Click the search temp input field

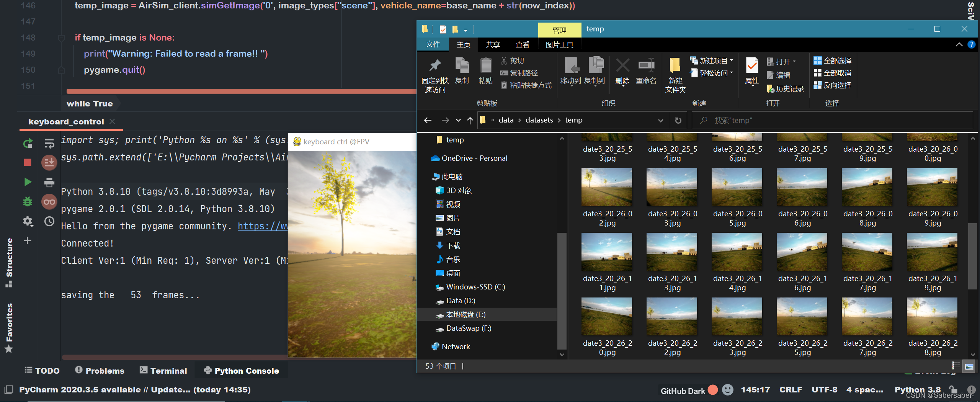click(x=832, y=120)
